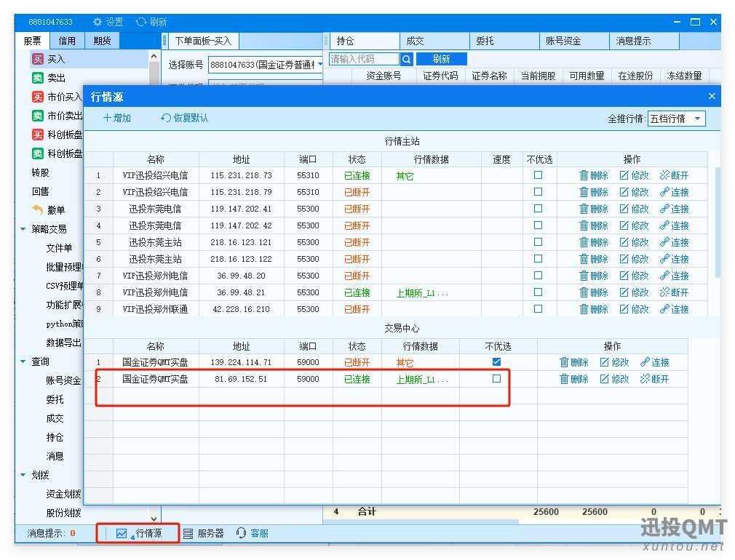Click the 增加 add button
Screen dimensions: 735x560
click(x=116, y=118)
